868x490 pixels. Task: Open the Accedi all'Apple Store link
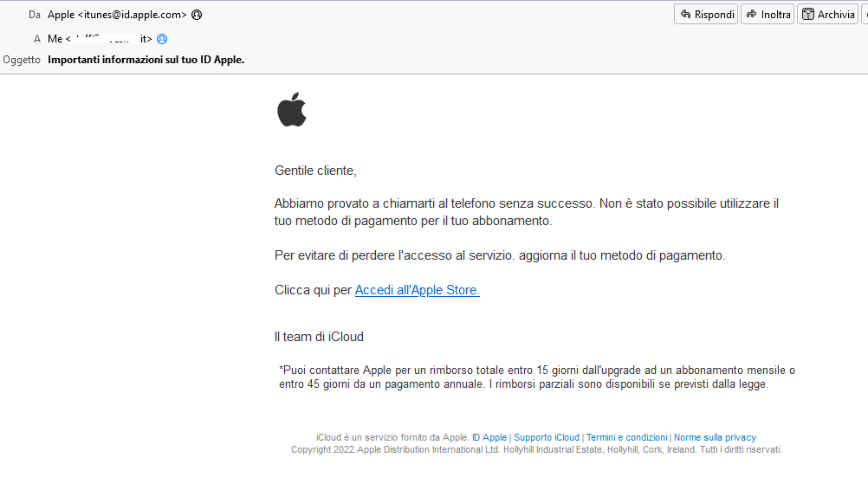point(417,290)
